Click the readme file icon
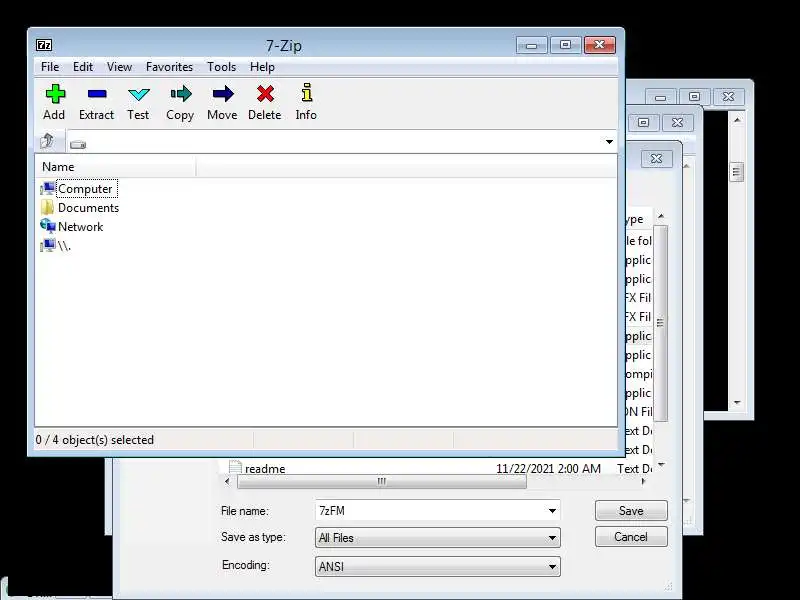The image size is (800, 600). coord(235,467)
